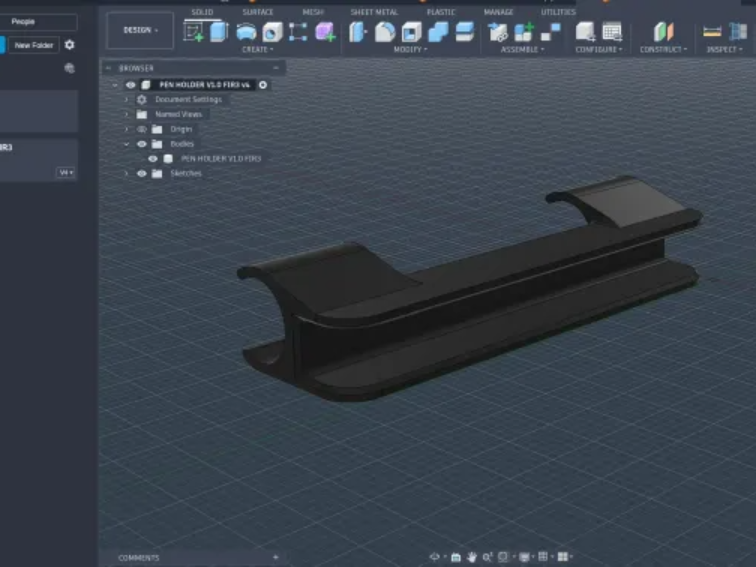The image size is (756, 567).
Task: Expand the Document Settings node
Action: tap(127, 99)
